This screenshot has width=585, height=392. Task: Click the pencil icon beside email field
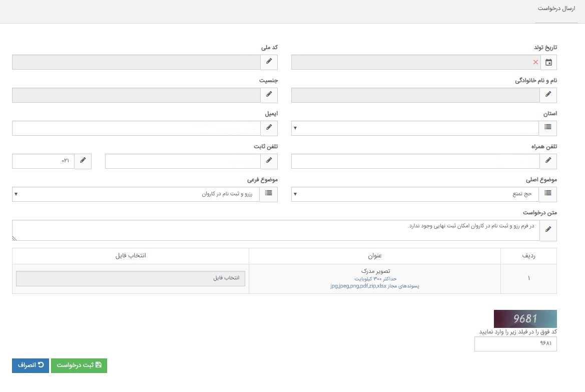pyautogui.click(x=269, y=128)
